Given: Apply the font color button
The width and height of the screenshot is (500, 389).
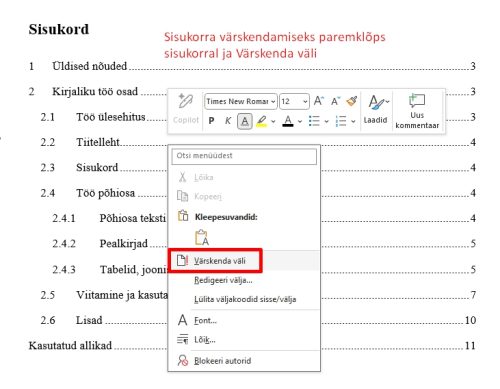Looking at the screenshot, I should pyautogui.click(x=288, y=121).
